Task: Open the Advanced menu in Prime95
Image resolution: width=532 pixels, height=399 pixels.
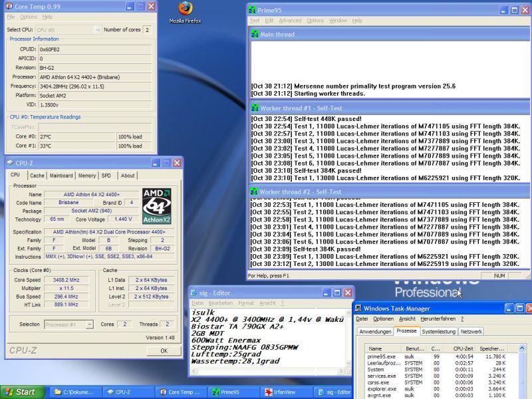Action: (x=290, y=21)
